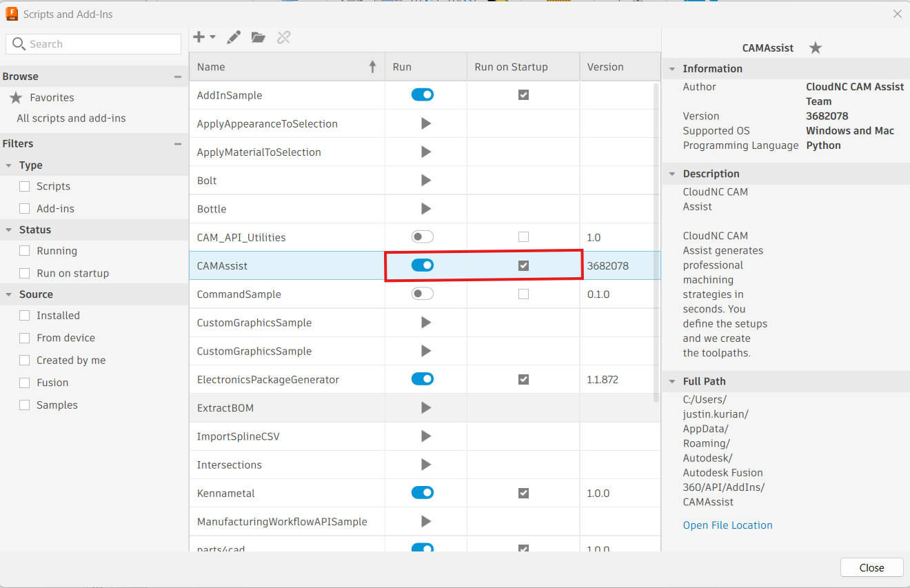Click the sort arrow in Name column
This screenshot has width=910, height=588.
(373, 67)
